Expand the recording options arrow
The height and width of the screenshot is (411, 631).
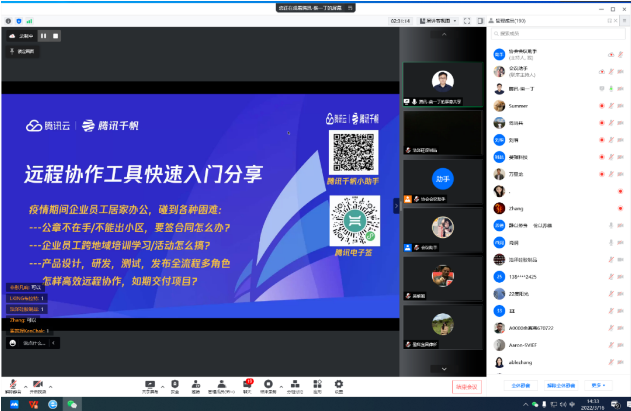281,387
